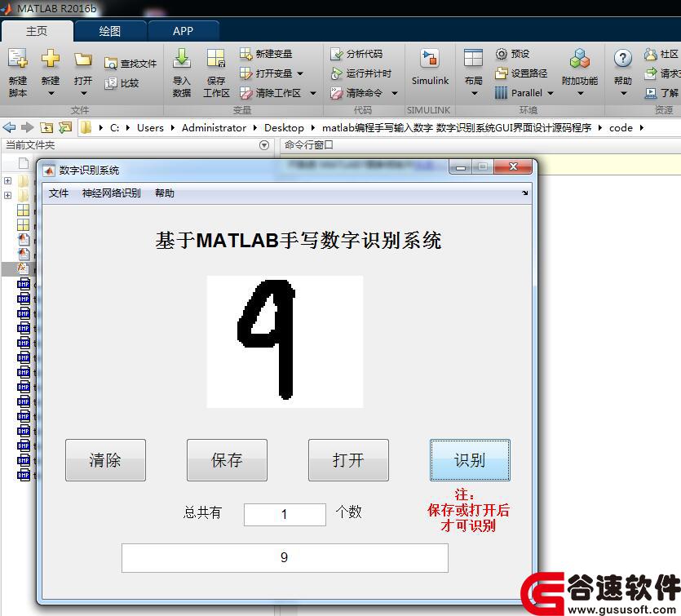Screen dimensions: 681x616
Task: Click the 识别 (Recognize) button
Action: click(x=470, y=460)
